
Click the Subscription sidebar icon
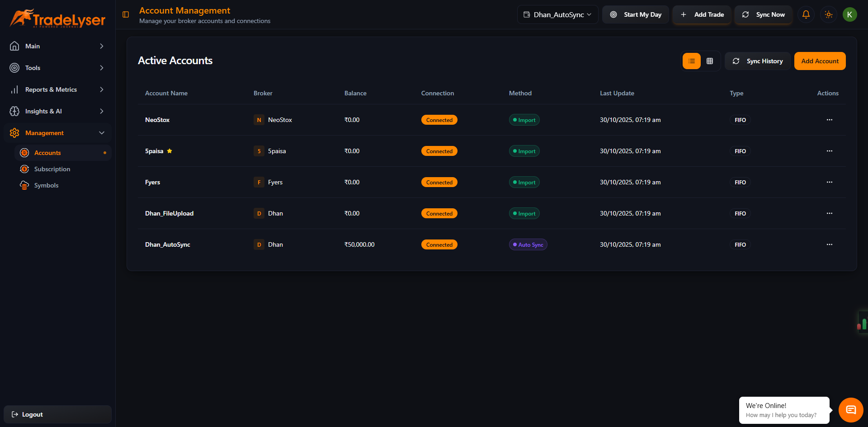coord(25,169)
